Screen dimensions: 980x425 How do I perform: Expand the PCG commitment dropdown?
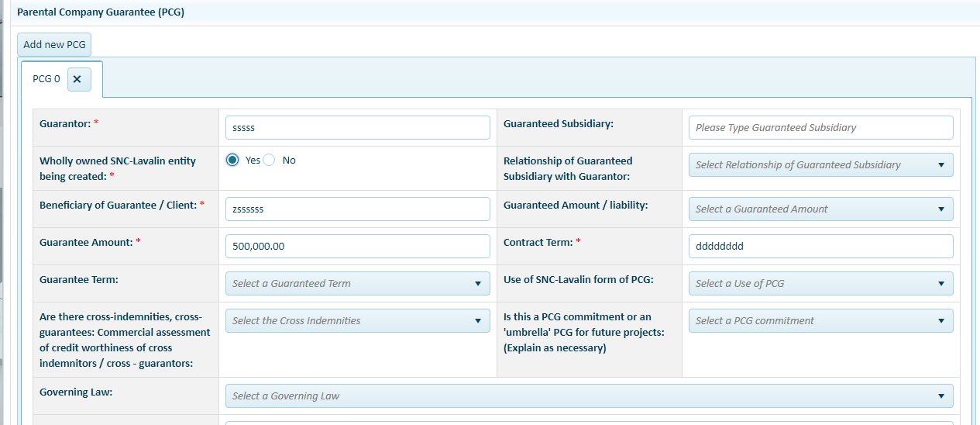(x=820, y=321)
